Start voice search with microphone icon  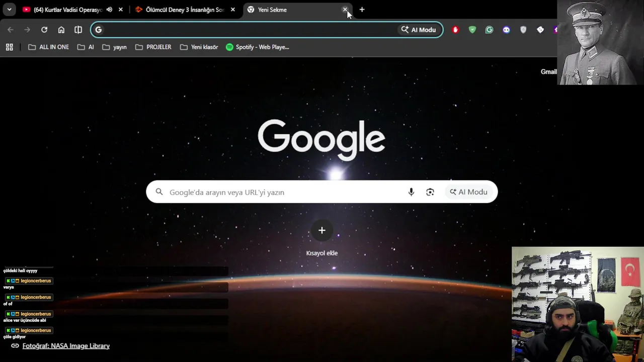pyautogui.click(x=411, y=192)
